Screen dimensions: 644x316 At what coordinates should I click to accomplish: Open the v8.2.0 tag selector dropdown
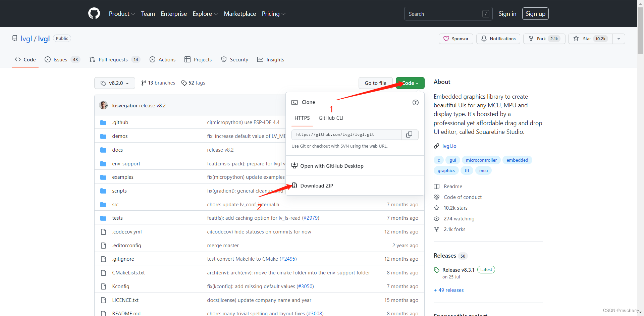[x=115, y=83]
